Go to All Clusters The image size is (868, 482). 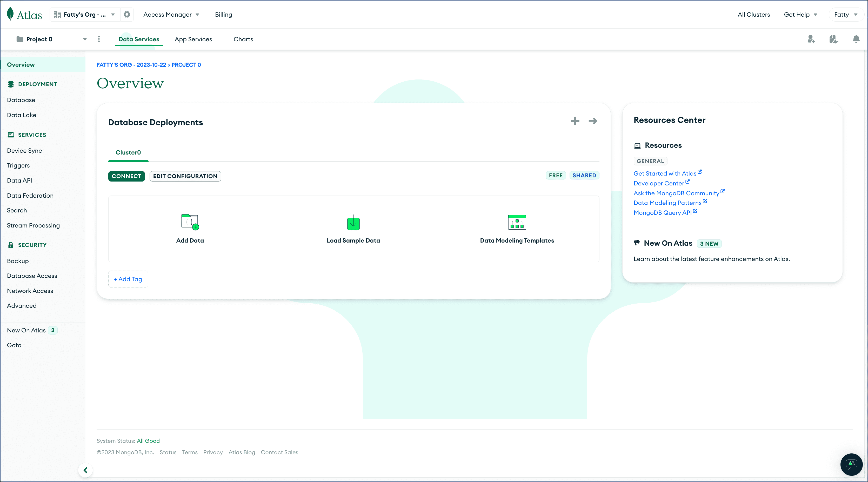tap(754, 15)
